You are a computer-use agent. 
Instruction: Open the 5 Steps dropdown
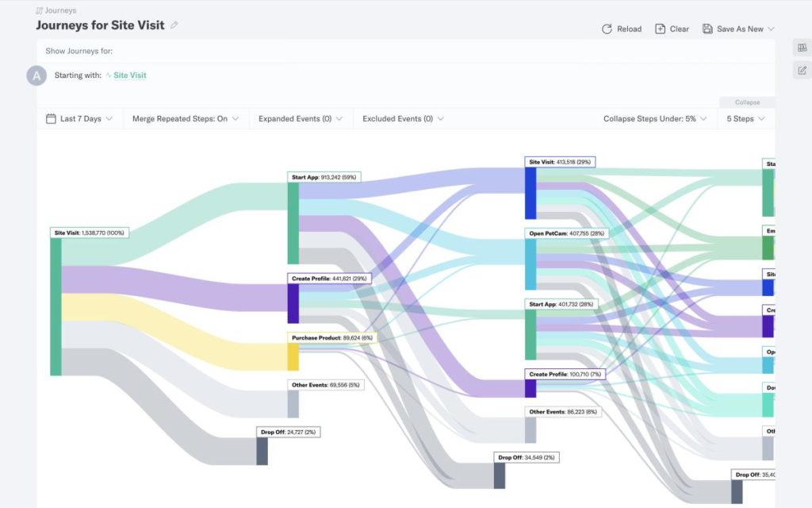744,117
